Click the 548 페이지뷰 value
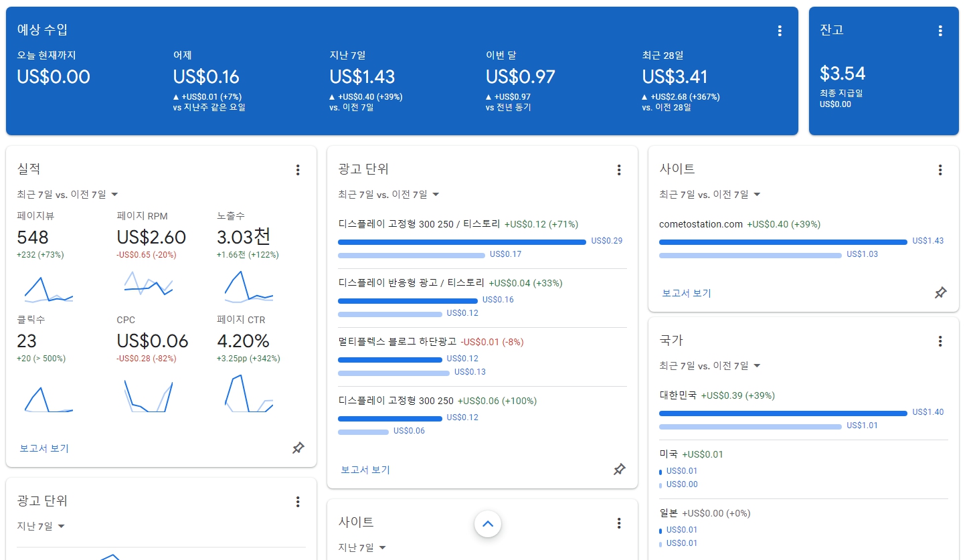The height and width of the screenshot is (560, 975). (33, 237)
